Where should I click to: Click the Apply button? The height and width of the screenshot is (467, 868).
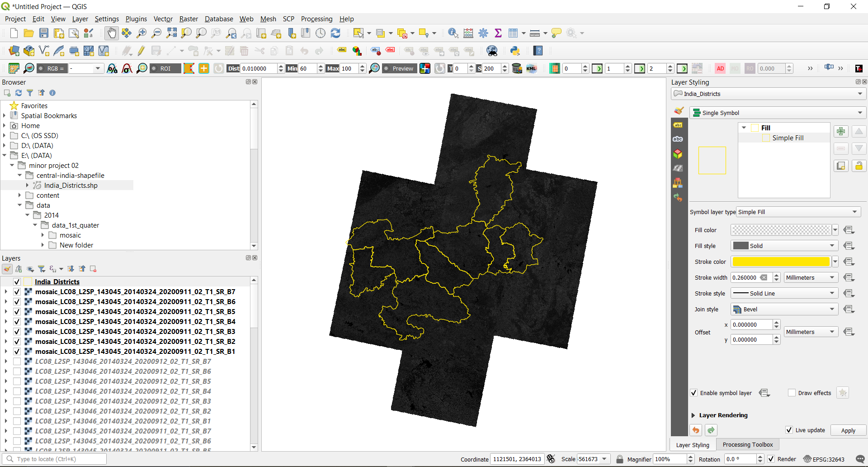848,430
